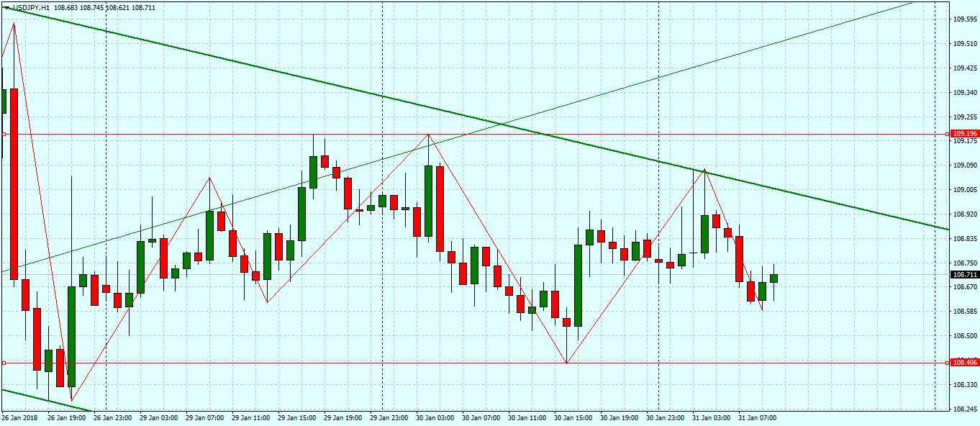980x426 pixels.
Task: Click the 29 Jan 15:00 time label
Action: tap(297, 417)
